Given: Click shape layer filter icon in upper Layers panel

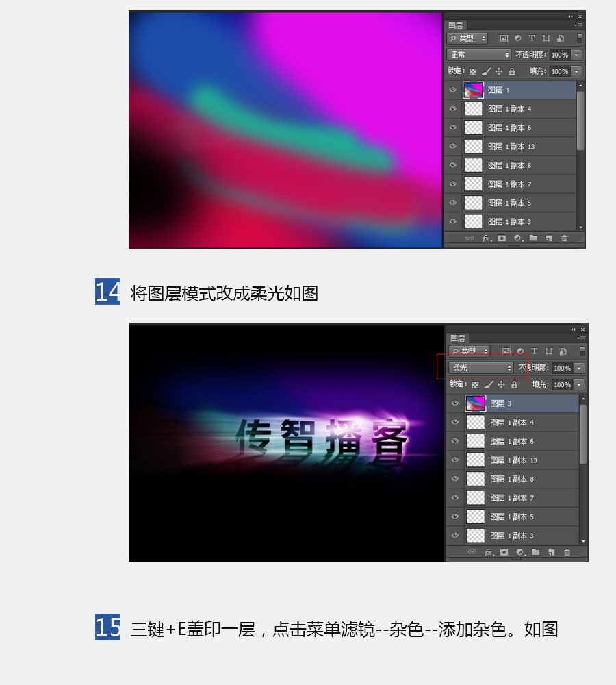Looking at the screenshot, I should 546,38.
